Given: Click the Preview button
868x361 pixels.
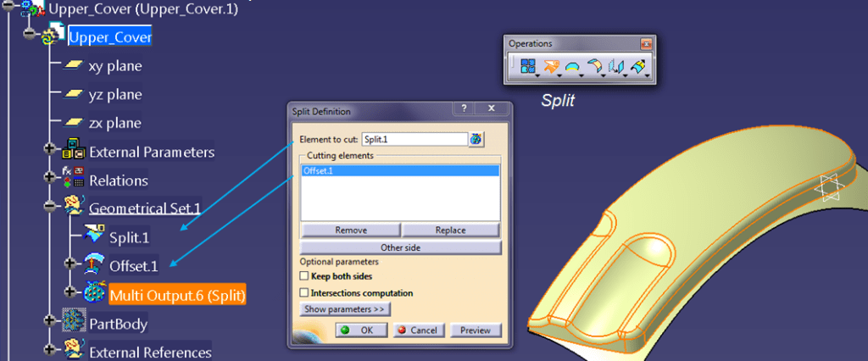Looking at the screenshot, I should click(476, 330).
